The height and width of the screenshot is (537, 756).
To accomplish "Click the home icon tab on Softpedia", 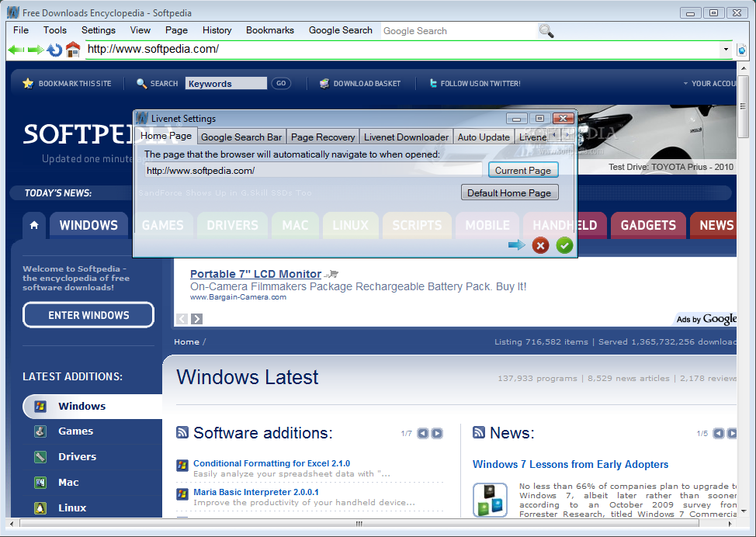I will click(33, 225).
